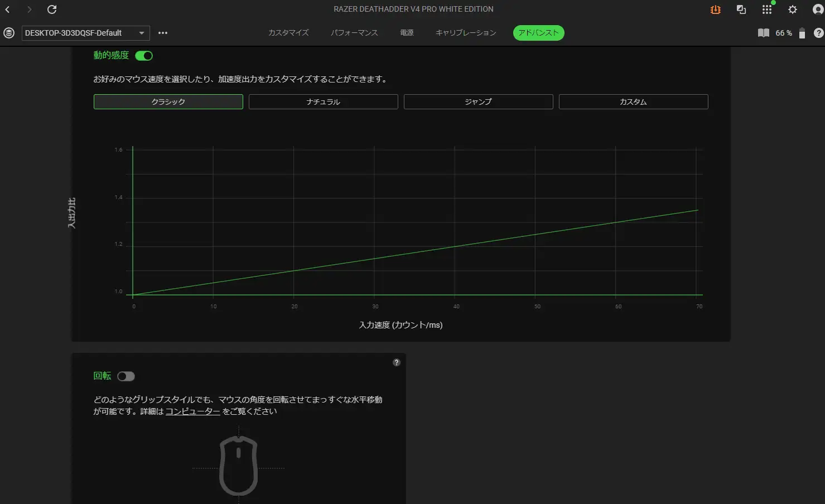Viewport: 825px width, 504px height.
Task: Click the battery status icon
Action: point(802,33)
